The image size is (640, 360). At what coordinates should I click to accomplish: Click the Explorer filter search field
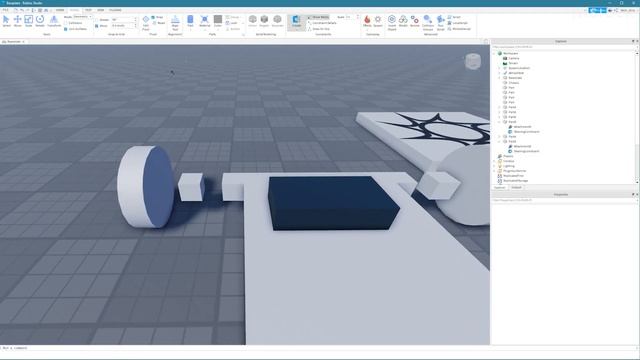pos(563,47)
